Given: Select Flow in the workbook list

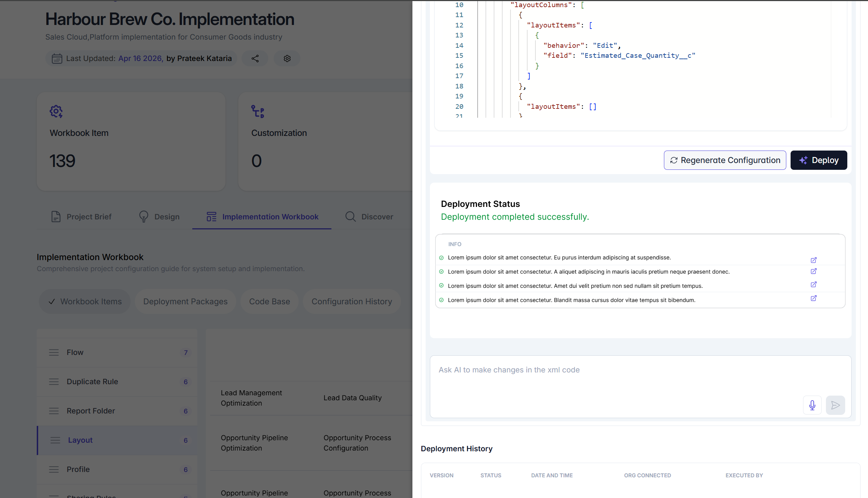Looking at the screenshot, I should click(117, 352).
